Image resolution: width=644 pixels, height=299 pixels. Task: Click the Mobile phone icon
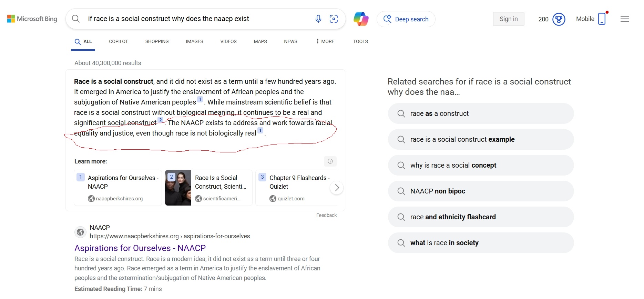[x=602, y=19]
